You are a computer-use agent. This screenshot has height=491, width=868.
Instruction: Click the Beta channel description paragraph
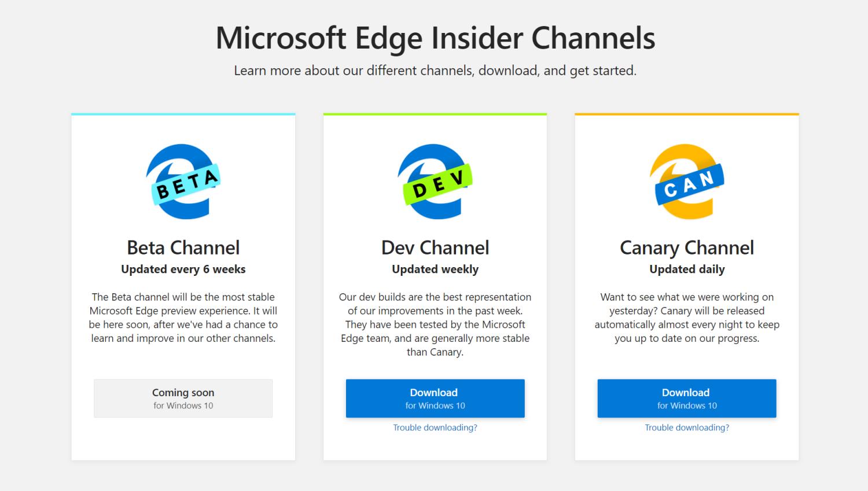[x=183, y=318]
